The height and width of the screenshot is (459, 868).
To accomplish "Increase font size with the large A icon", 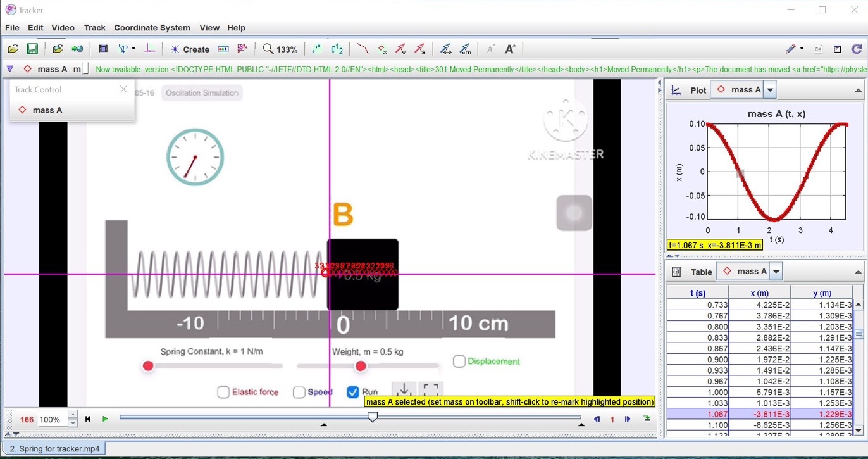I will (510, 49).
